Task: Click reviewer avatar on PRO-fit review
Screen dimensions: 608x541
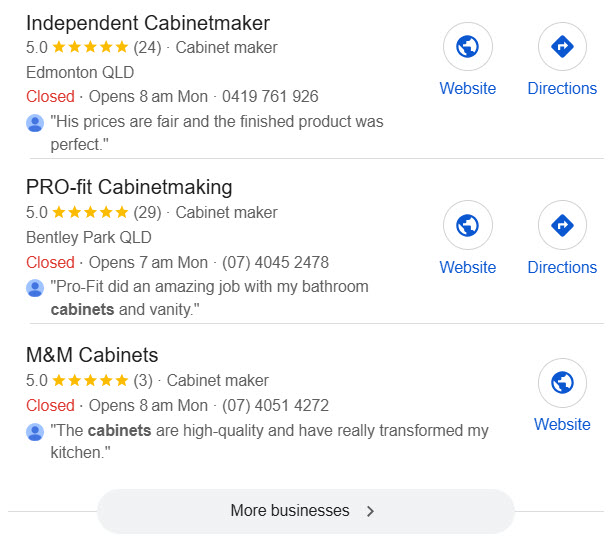Action: tap(36, 288)
